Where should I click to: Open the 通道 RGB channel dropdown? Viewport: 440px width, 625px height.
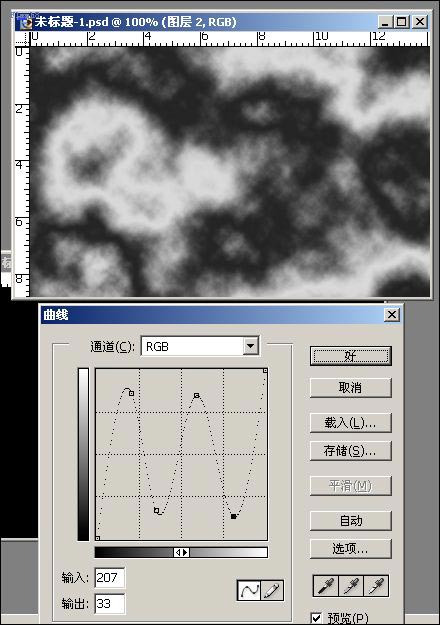(250, 346)
